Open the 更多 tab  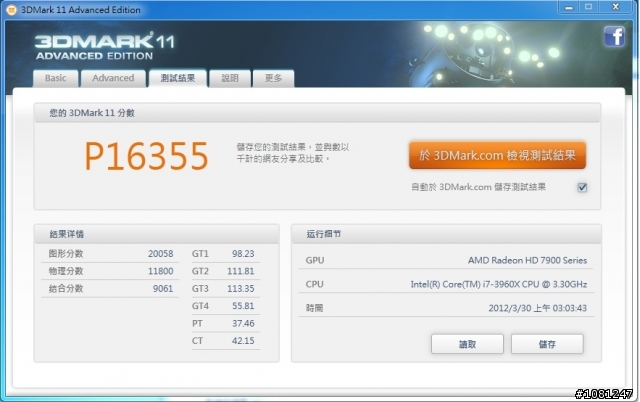pyautogui.click(x=273, y=78)
